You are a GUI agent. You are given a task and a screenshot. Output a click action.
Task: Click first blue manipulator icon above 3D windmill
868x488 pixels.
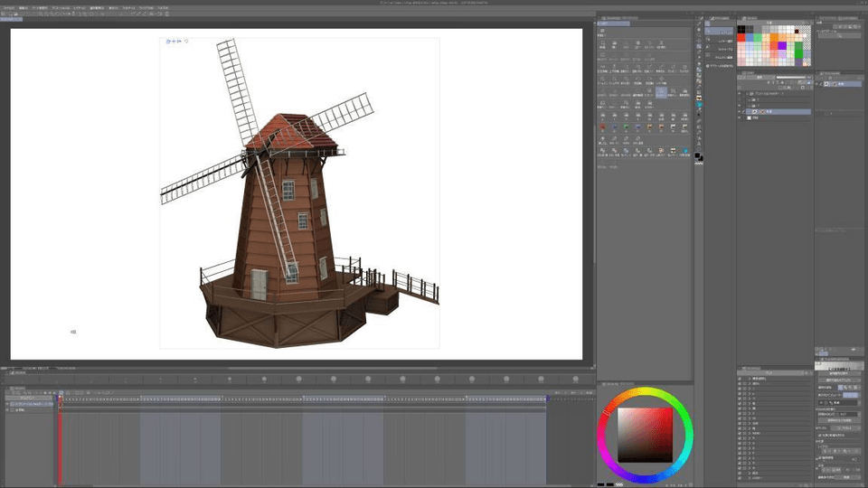[x=168, y=41]
